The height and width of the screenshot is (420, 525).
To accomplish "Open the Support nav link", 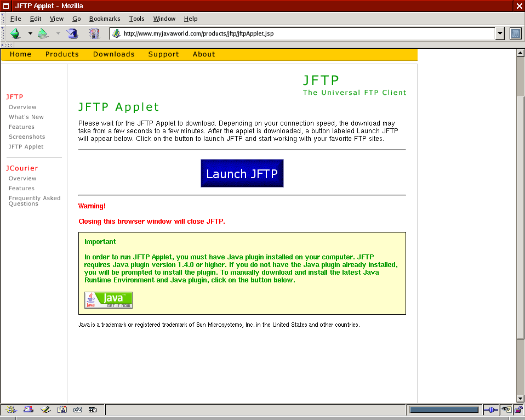I will [163, 54].
